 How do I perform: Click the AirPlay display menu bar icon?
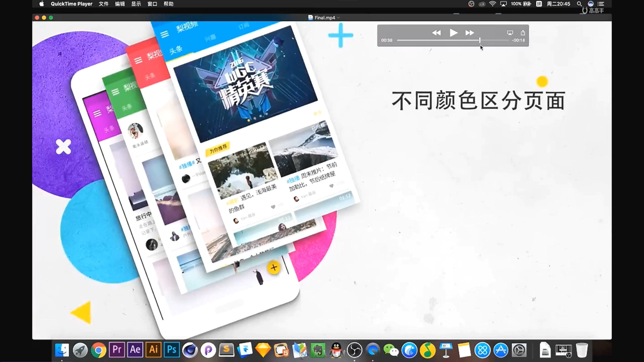pyautogui.click(x=503, y=4)
